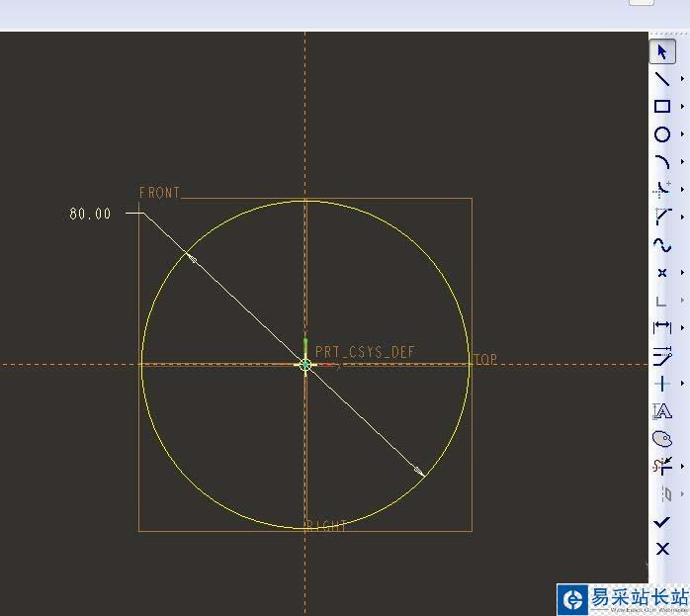Image resolution: width=690 pixels, height=616 pixels.
Task: Select the Constraints tool
Action: (662, 384)
